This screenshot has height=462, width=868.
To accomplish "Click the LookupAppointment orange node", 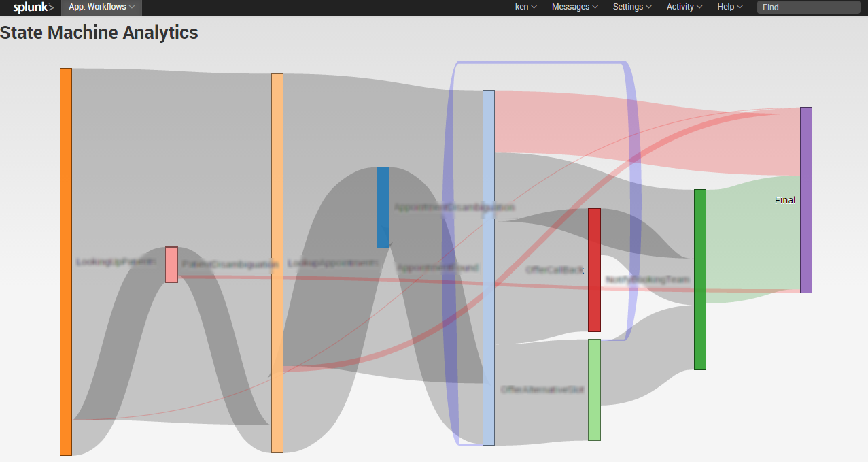I will coord(278,262).
